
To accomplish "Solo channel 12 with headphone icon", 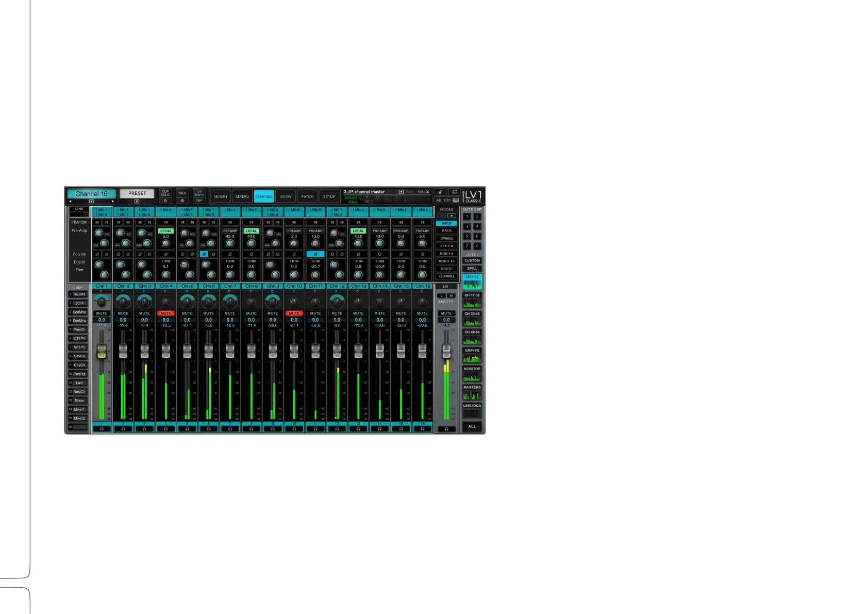I will pos(337,428).
